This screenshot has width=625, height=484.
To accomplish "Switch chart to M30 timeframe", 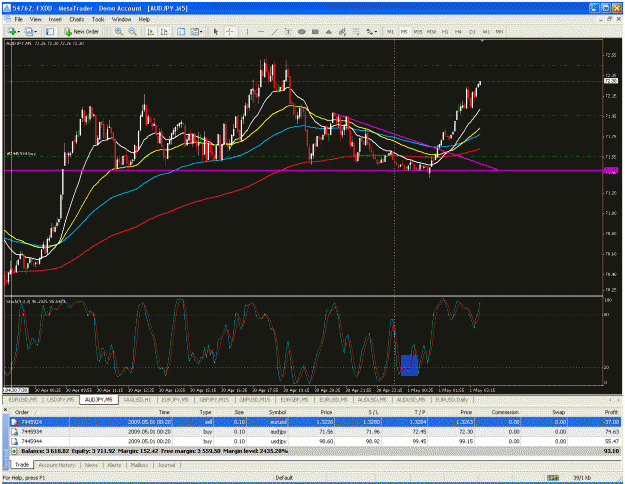I will 431,31.
